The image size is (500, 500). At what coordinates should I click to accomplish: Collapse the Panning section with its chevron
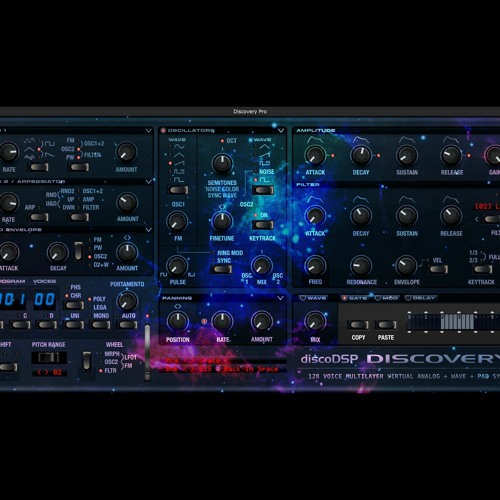click(x=281, y=298)
